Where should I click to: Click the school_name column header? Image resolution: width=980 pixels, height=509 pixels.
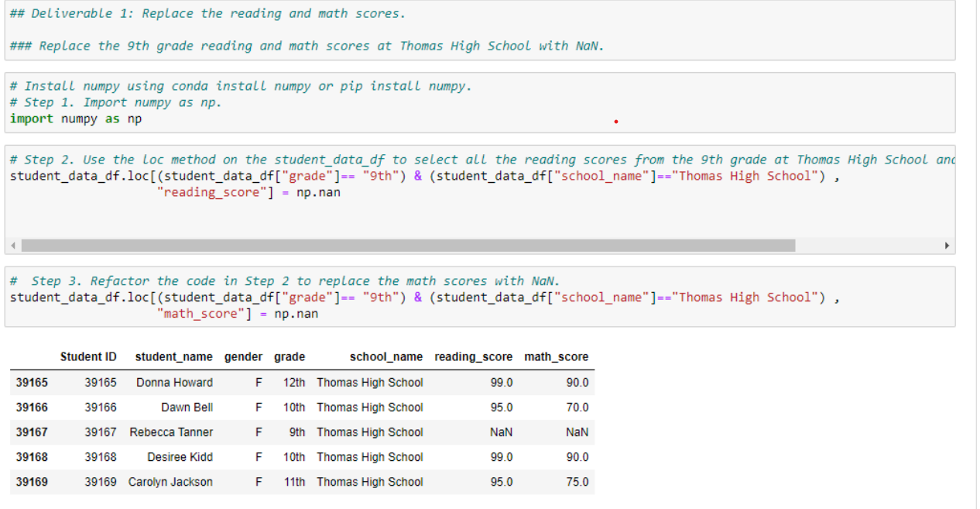pos(387,357)
